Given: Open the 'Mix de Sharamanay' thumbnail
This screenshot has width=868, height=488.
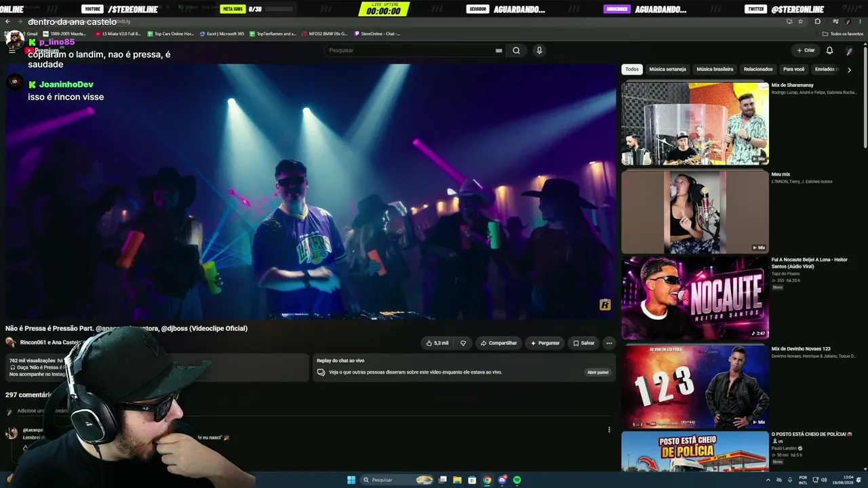Looking at the screenshot, I should point(695,123).
